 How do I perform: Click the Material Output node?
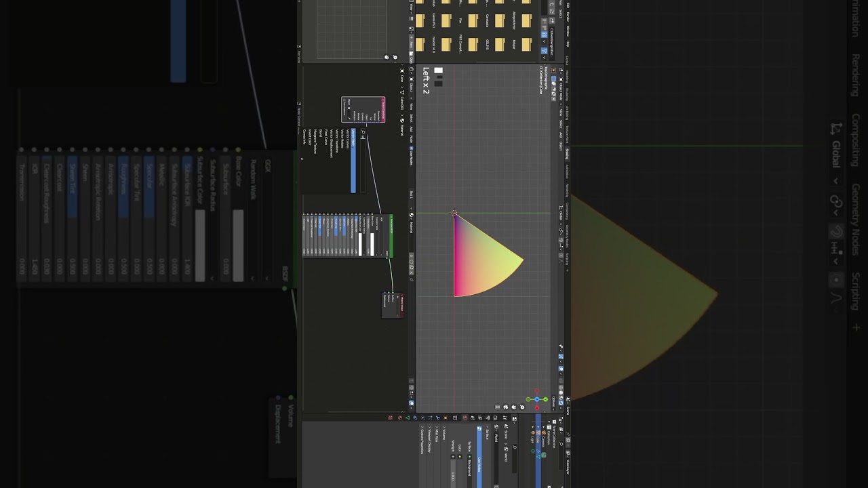pos(394,304)
